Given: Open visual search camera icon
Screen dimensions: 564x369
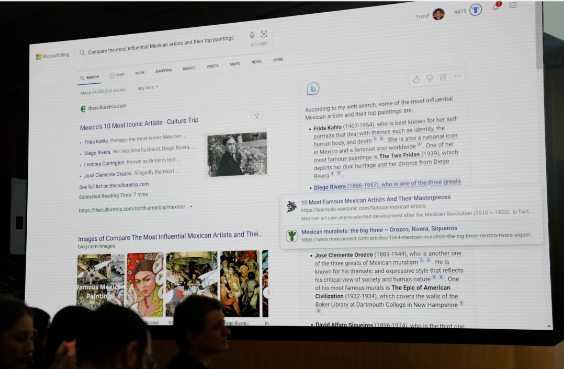Looking at the screenshot, I should click(x=264, y=34).
